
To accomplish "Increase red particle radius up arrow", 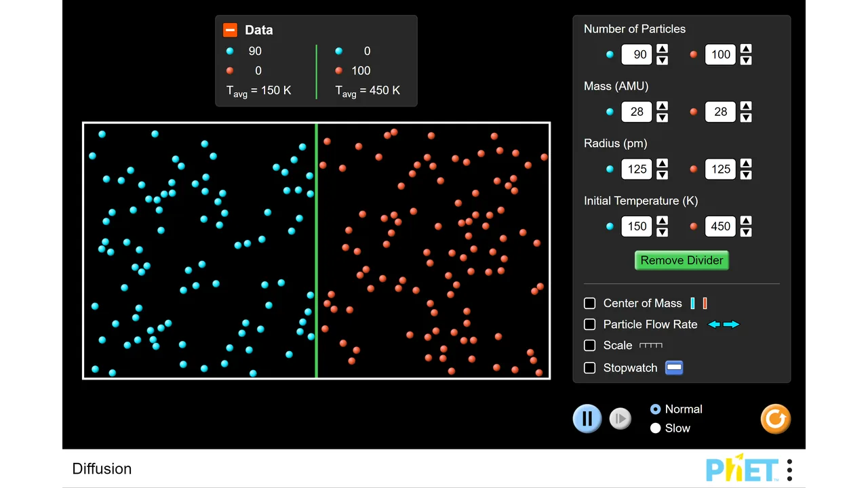I will click(x=746, y=163).
